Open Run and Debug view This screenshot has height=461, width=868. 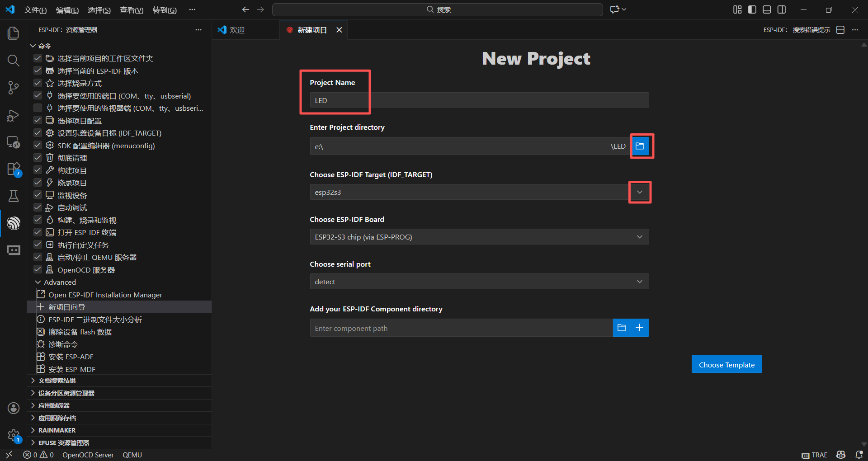14,115
